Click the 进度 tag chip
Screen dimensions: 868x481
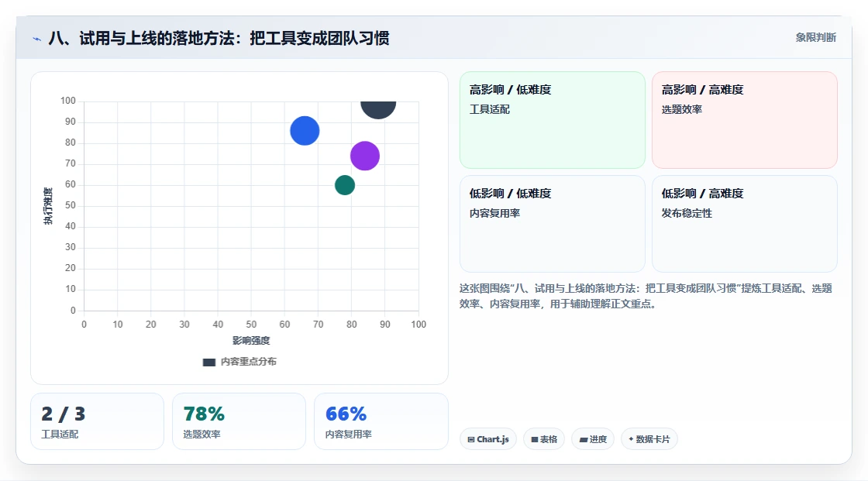pos(593,439)
